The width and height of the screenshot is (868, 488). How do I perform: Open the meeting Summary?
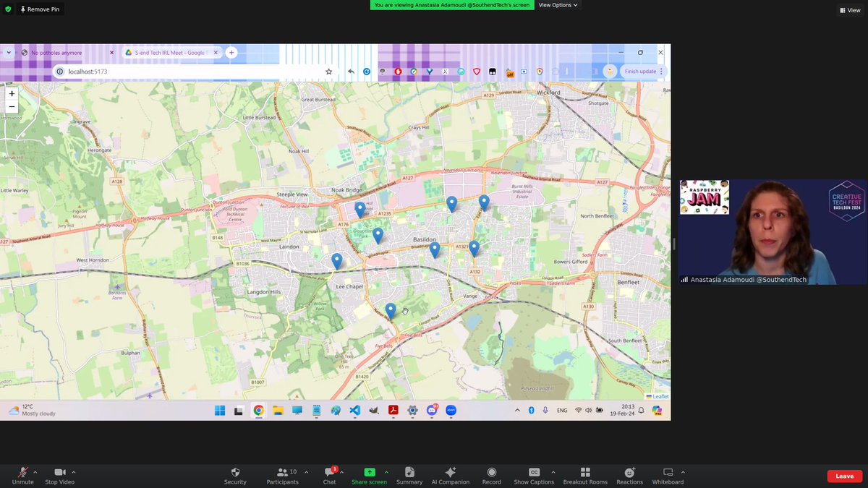click(x=409, y=476)
